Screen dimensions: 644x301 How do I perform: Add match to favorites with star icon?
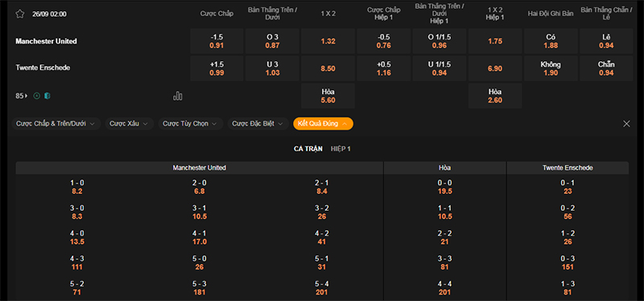click(x=19, y=14)
